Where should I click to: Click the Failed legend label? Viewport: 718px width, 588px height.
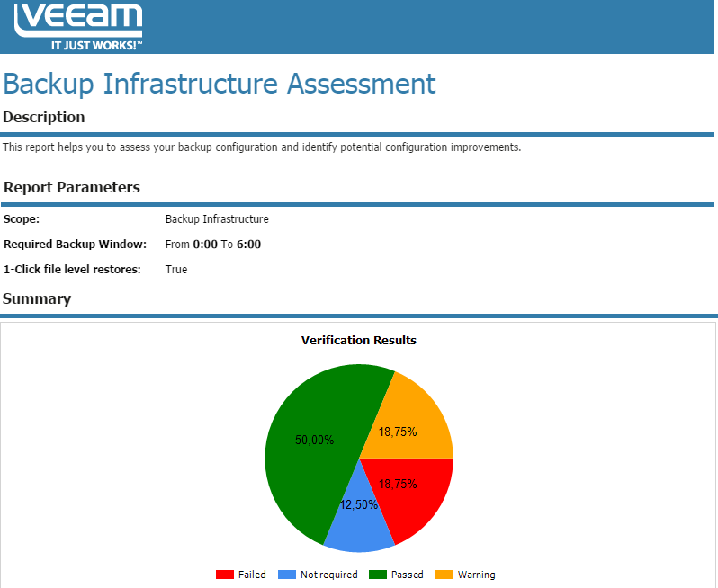[252, 575]
